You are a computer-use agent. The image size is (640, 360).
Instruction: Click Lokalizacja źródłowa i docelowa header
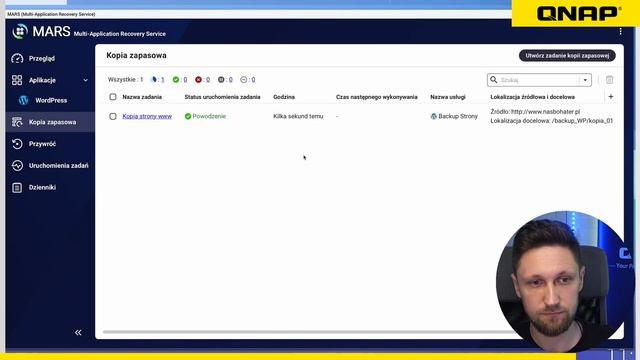click(x=532, y=97)
